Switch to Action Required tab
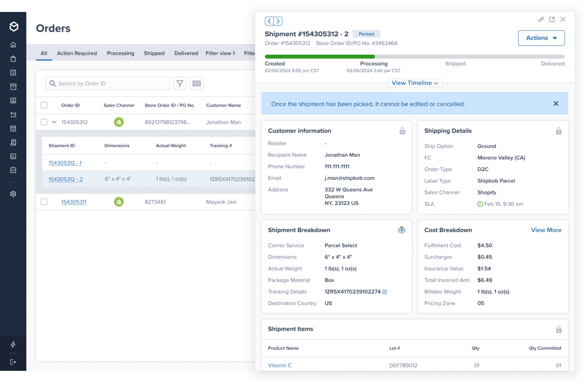 [77, 53]
